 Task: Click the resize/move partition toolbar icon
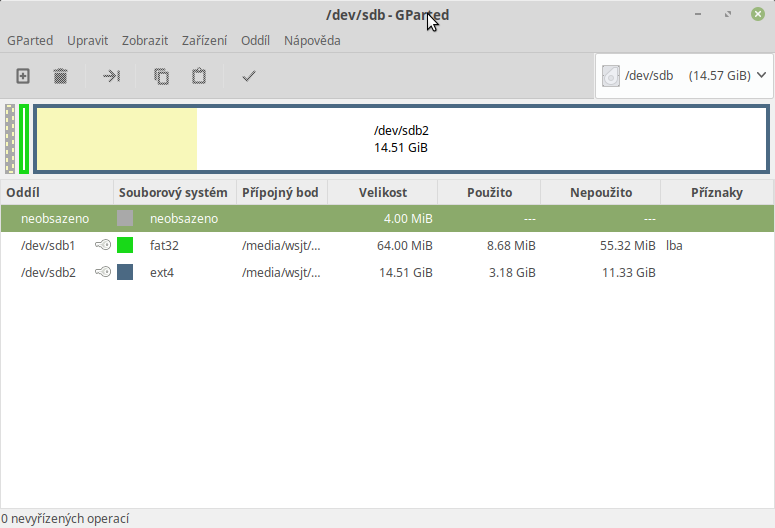(x=111, y=76)
